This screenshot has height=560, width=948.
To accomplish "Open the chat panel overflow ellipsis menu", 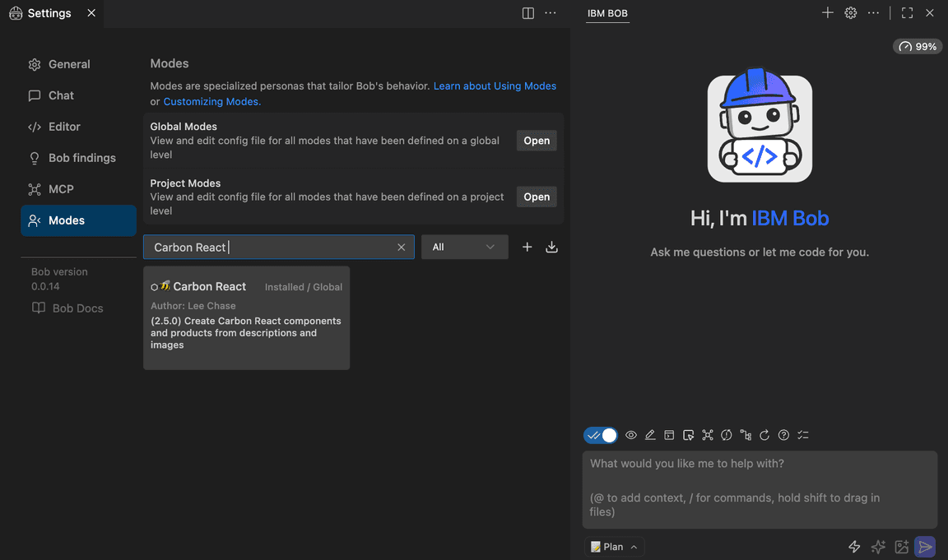I will tap(873, 12).
